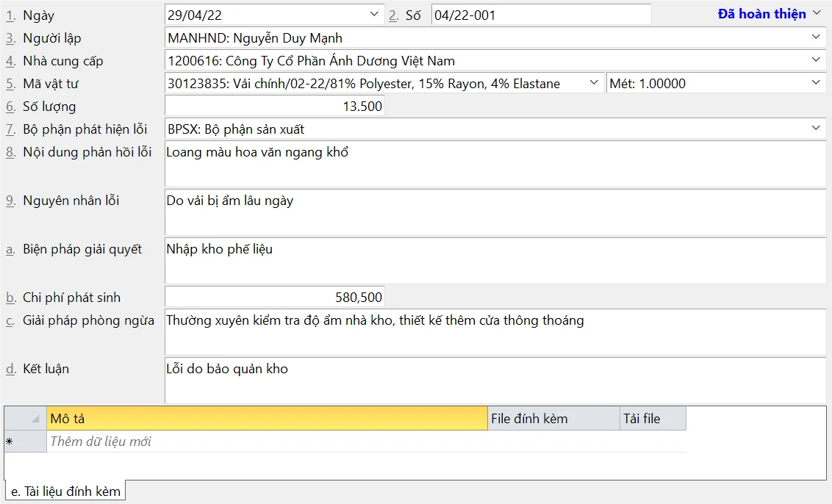The image size is (832, 504).
Task: Click the grid's select-all corner triangle
Action: click(35, 420)
